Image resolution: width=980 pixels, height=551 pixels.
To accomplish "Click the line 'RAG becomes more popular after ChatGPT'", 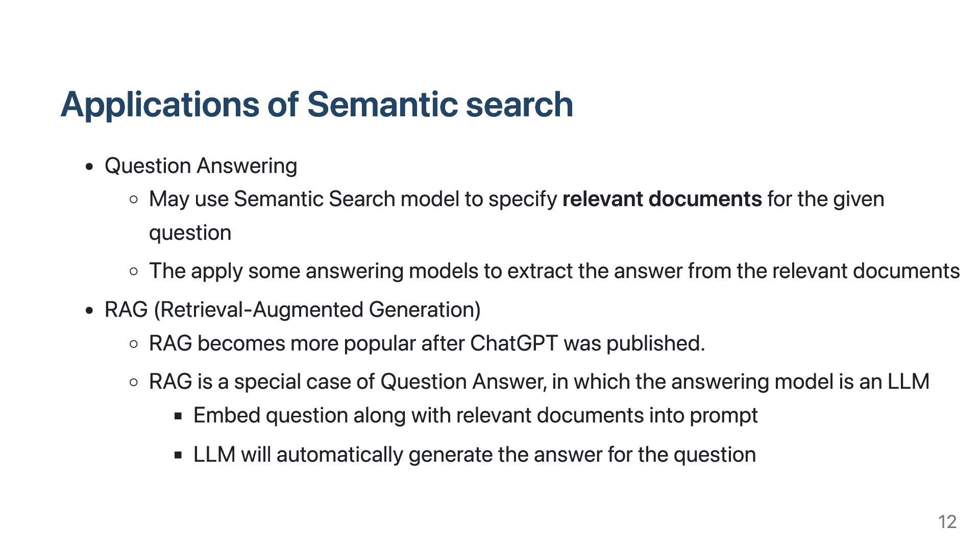I will (427, 343).
